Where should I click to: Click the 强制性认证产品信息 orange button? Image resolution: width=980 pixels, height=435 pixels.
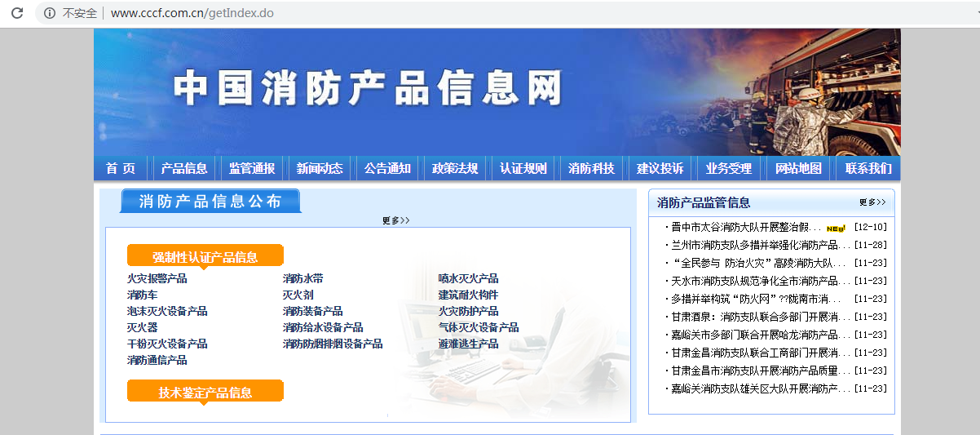[205, 256]
